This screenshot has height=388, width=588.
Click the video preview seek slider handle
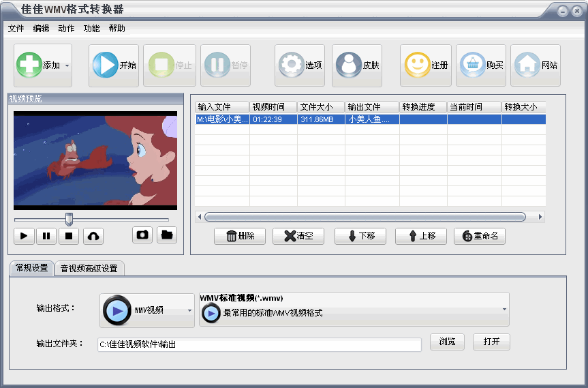[69, 219]
